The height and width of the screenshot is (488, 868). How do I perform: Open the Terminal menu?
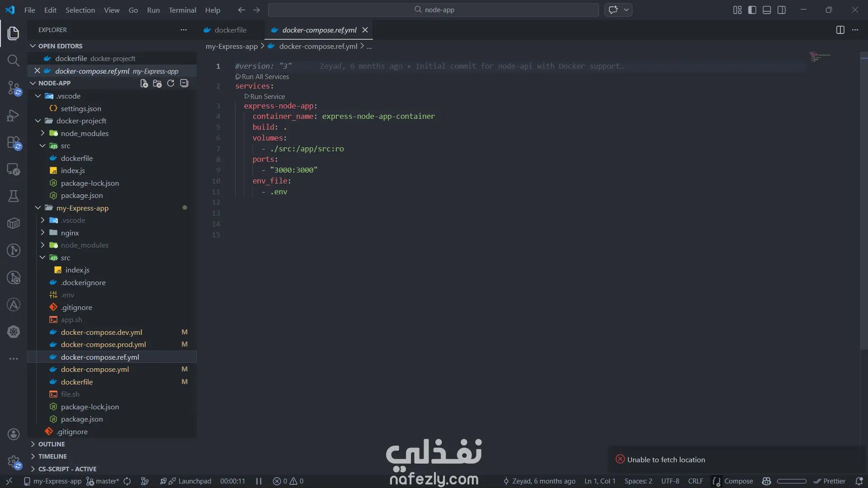click(182, 10)
